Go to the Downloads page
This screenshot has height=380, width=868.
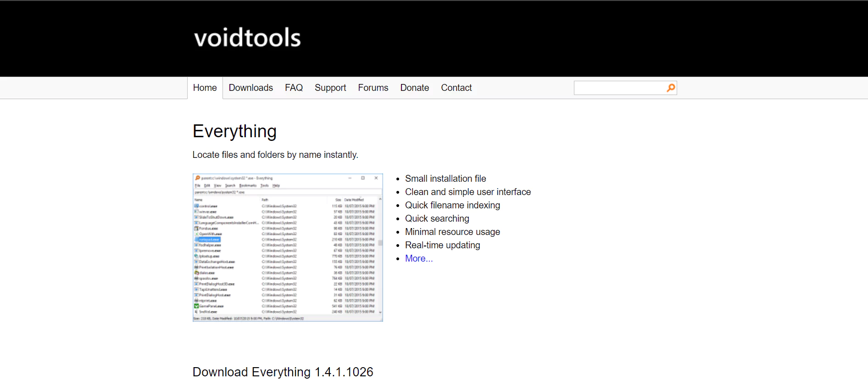tap(251, 88)
